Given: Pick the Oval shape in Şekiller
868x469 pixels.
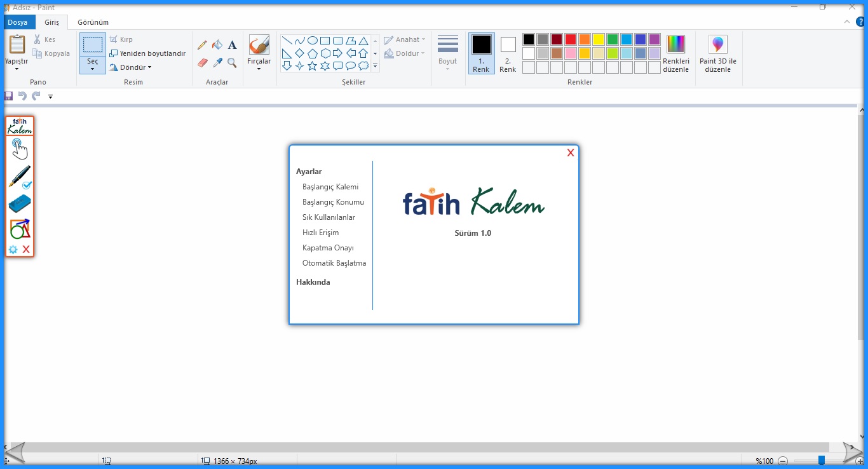Looking at the screenshot, I should tap(313, 41).
